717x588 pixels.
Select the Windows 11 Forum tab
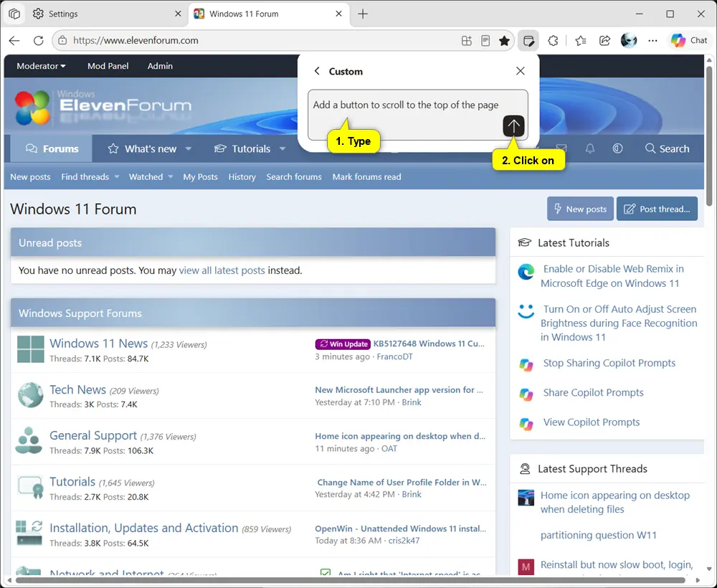pyautogui.click(x=270, y=14)
